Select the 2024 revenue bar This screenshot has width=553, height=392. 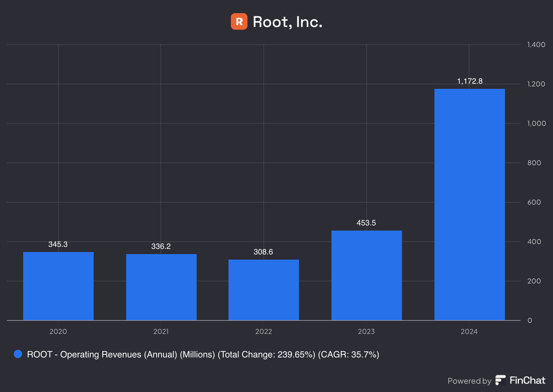click(x=470, y=205)
